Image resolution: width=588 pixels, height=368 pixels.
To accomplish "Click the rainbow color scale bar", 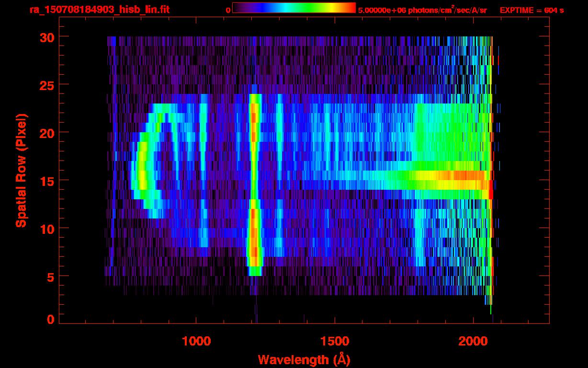I will tap(294, 8).
